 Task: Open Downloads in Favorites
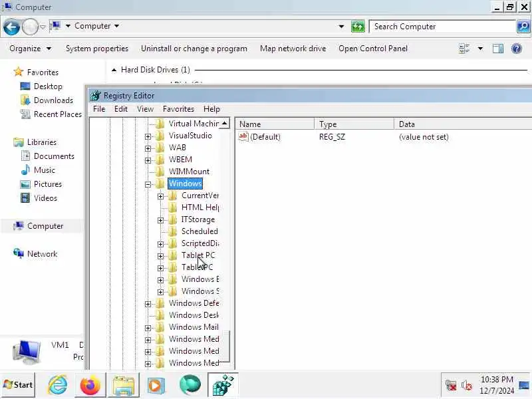[53, 100]
